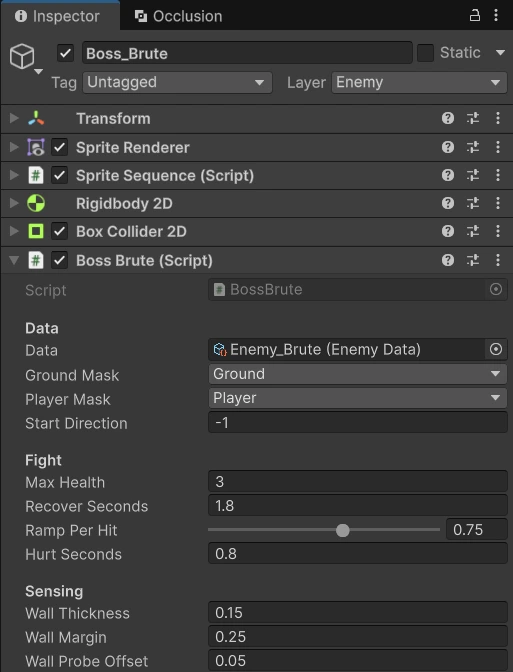Disable the Boss Brute script checkbox
The width and height of the screenshot is (513, 672).
(59, 260)
